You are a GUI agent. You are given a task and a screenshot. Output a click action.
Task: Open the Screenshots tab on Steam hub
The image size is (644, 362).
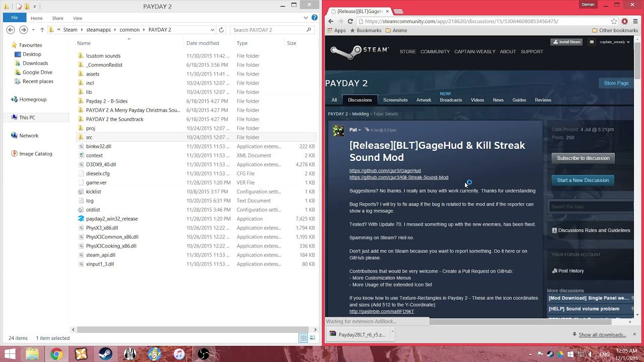point(395,100)
